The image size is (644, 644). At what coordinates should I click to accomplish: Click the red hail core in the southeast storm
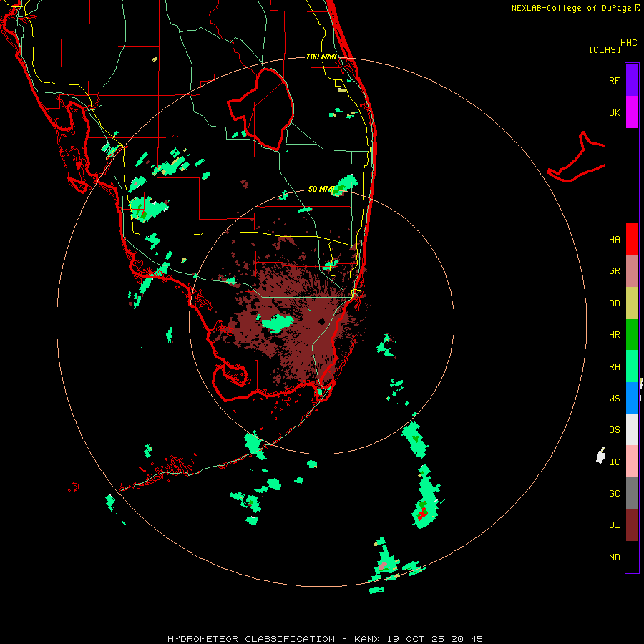pos(421,513)
